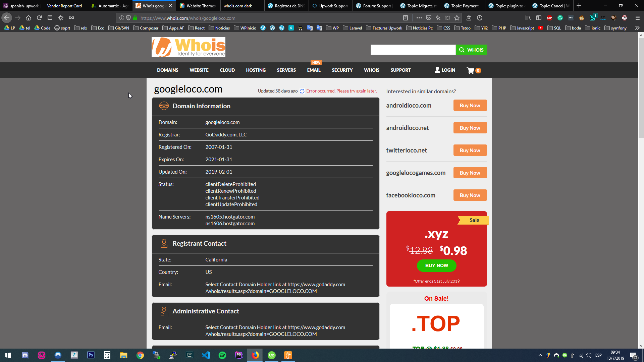Viewport: 644px width, 362px height.
Task: Open Chrome from the taskbar
Action: (x=140, y=355)
